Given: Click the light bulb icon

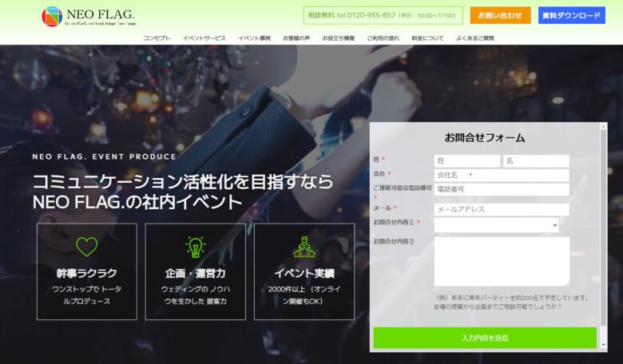Looking at the screenshot, I should (x=196, y=247).
